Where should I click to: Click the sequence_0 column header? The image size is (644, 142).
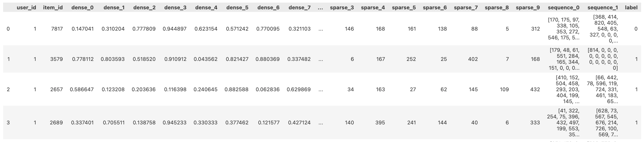click(x=563, y=8)
